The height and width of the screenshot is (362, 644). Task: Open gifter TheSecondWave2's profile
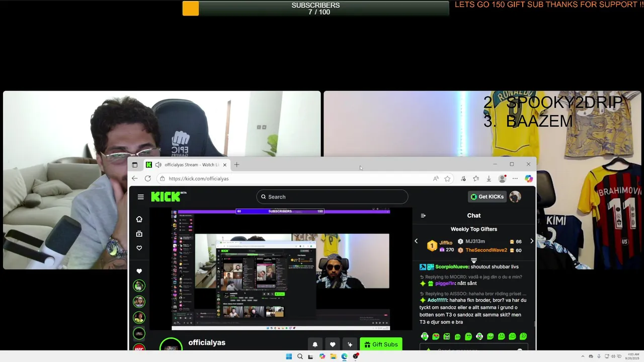pos(486,250)
